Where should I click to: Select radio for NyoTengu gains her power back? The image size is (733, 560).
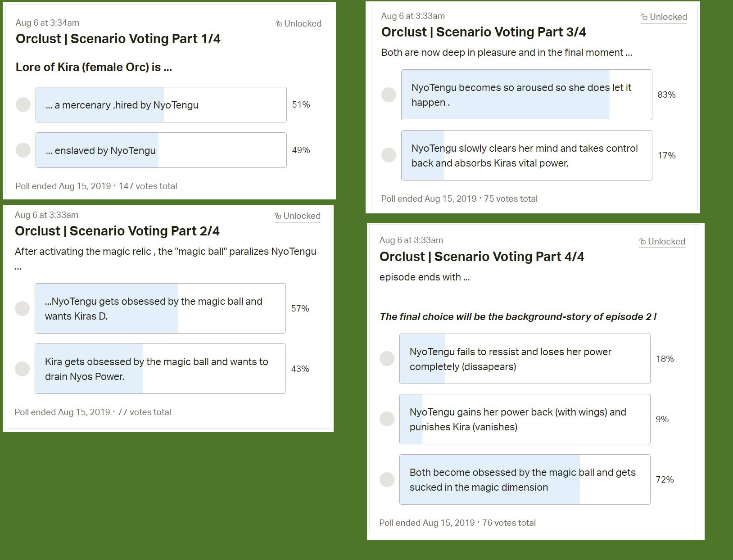click(x=387, y=419)
